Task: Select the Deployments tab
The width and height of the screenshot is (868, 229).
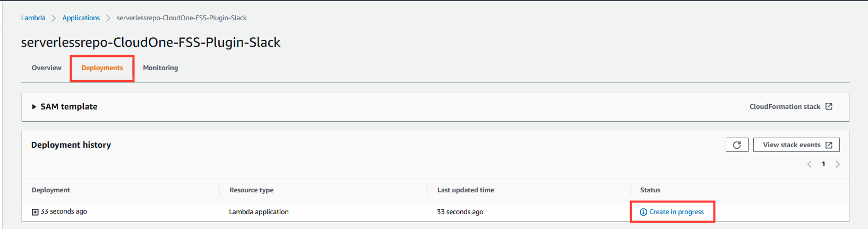Action: [x=102, y=68]
